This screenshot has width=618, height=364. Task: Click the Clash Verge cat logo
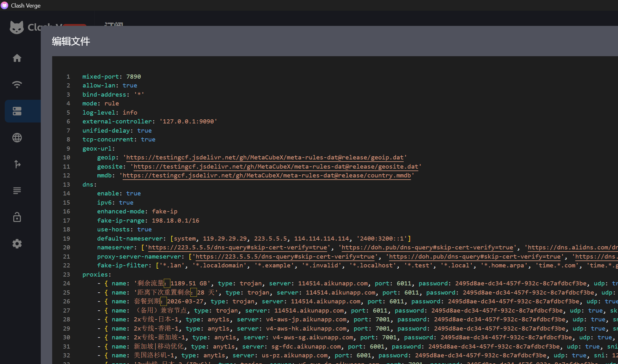(x=17, y=27)
